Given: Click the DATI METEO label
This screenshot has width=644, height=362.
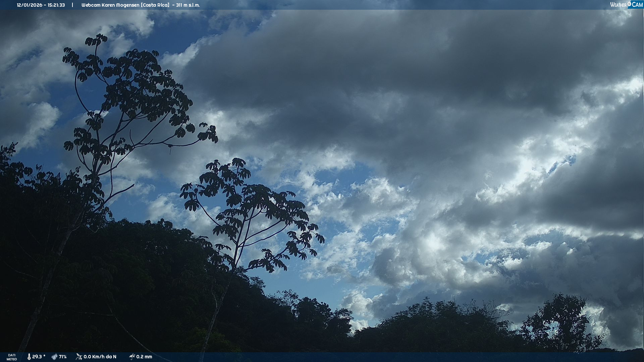Looking at the screenshot, I should point(12,357).
